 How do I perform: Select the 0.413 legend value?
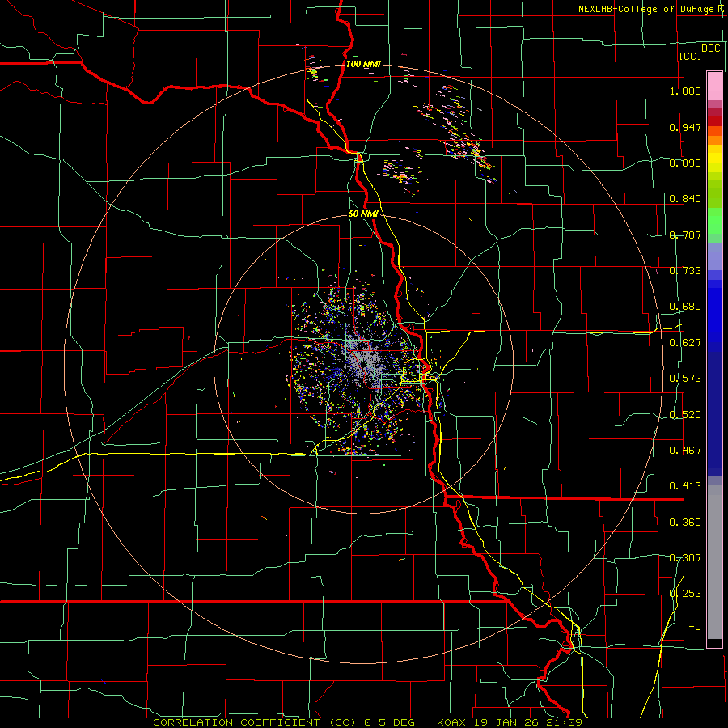pos(685,486)
